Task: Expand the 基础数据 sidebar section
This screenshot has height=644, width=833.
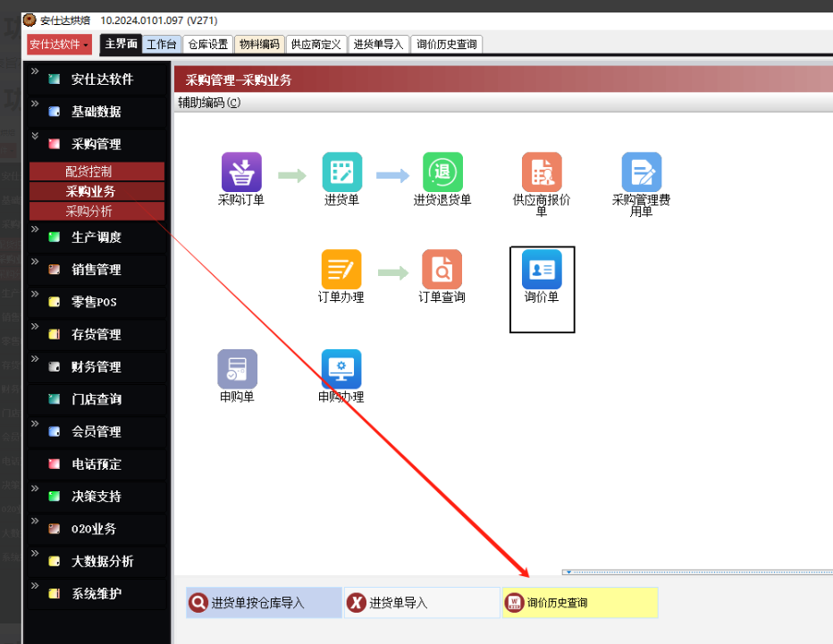Action: coord(35,104)
